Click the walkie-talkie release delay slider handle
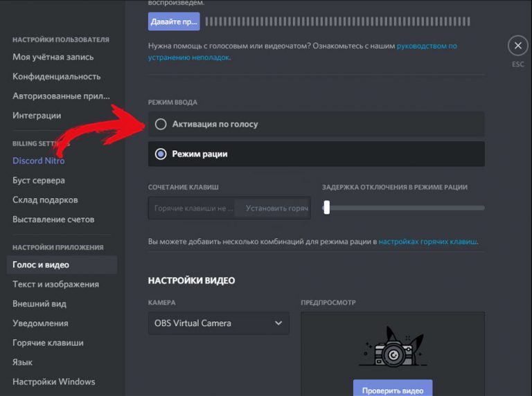 point(326,208)
